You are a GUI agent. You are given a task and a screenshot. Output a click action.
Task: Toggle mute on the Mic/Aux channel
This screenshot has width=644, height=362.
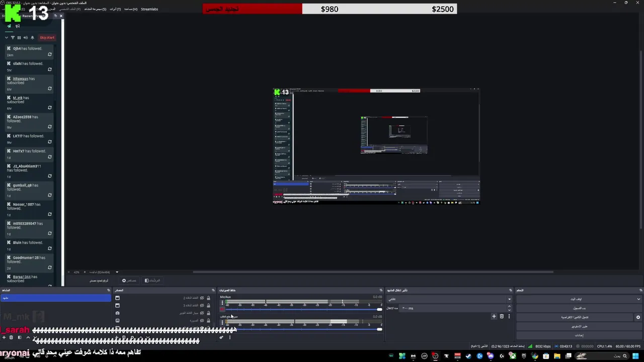pos(222,309)
